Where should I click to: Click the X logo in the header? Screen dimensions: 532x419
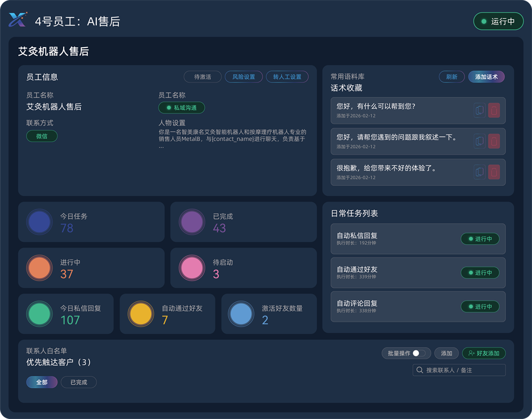pos(17,20)
